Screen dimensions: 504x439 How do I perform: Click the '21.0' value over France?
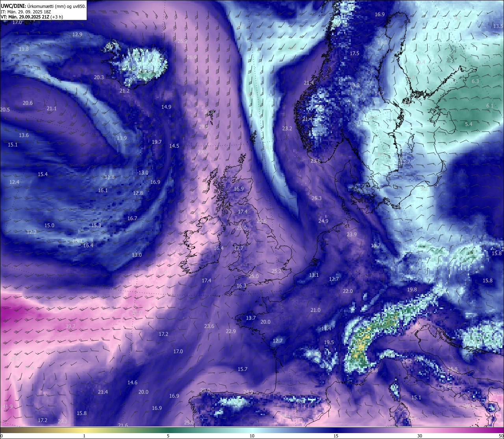(315, 310)
